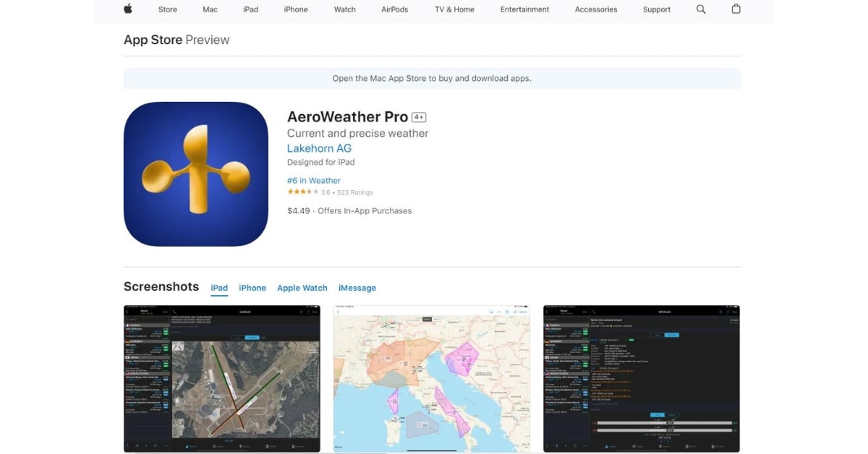Open the shopping bag icon
The height and width of the screenshot is (454, 868).
[736, 9]
